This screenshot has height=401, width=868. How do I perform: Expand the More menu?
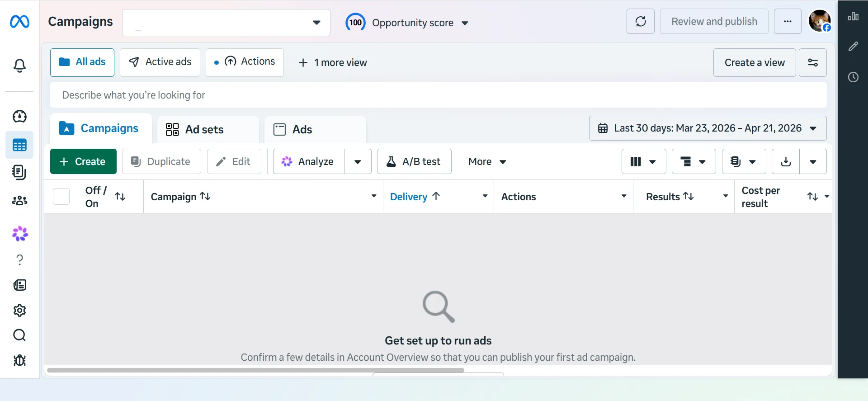pos(487,161)
